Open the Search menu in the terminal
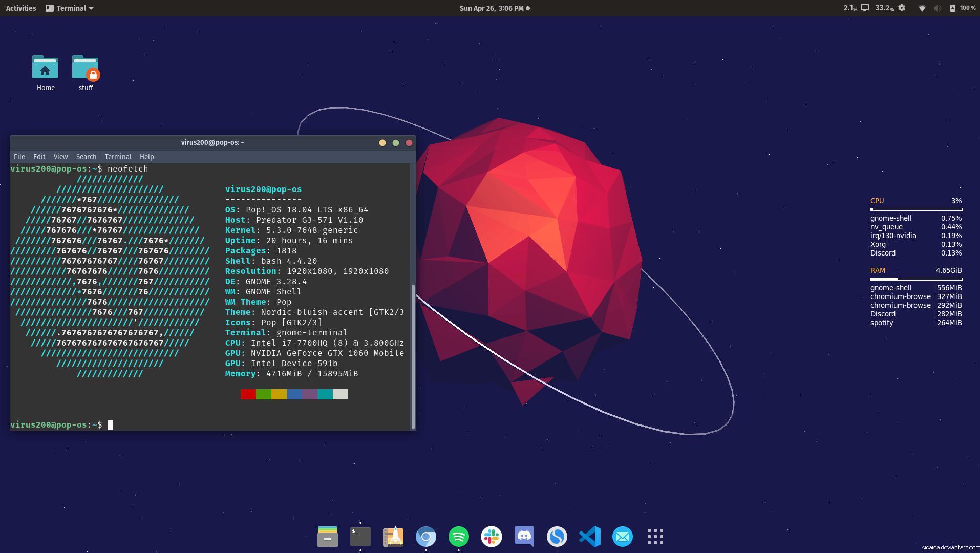The height and width of the screenshot is (553, 980). coord(86,157)
